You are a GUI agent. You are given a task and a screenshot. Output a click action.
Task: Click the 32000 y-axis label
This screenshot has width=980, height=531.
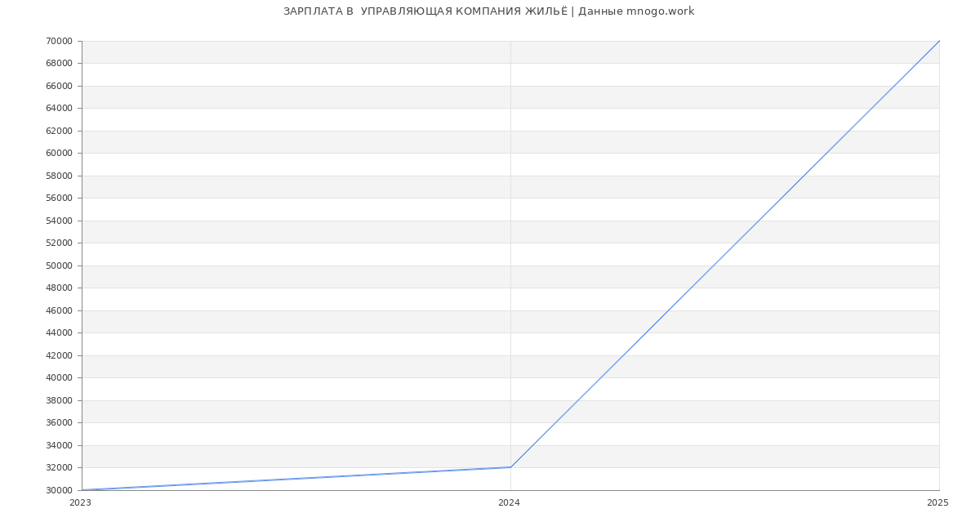[60, 467]
